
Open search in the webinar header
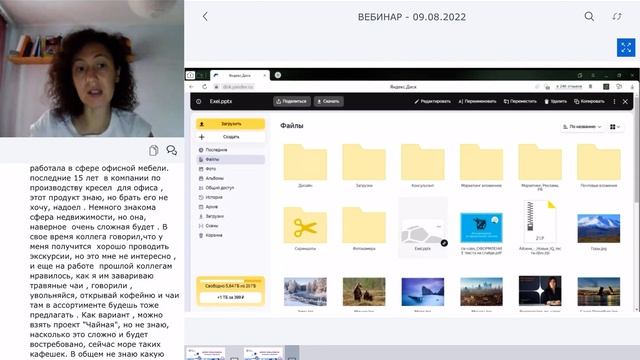click(x=589, y=16)
